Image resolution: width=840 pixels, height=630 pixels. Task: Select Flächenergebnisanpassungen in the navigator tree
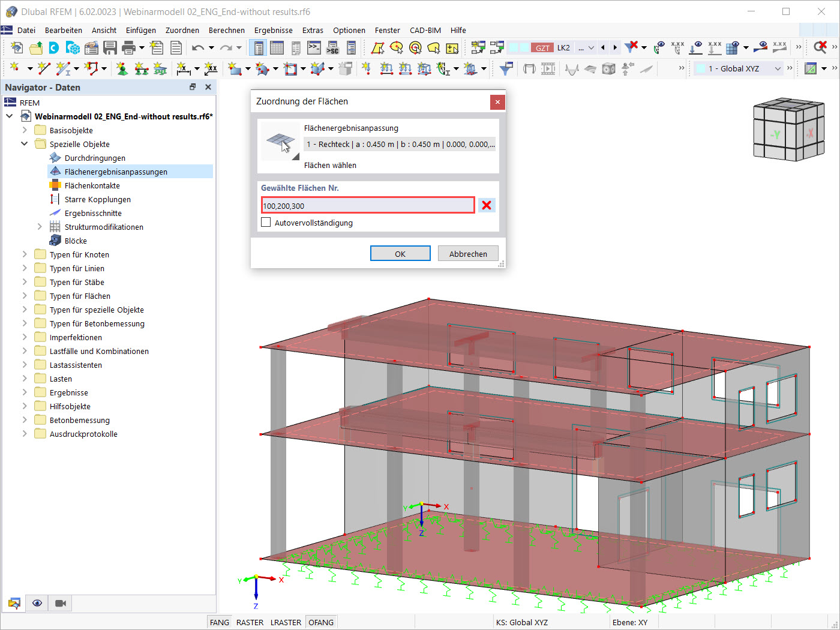click(116, 172)
